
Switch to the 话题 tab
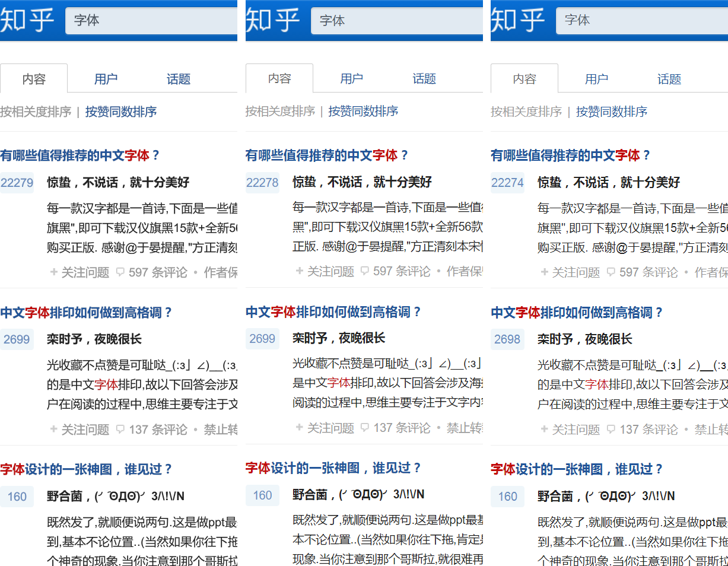pos(178,78)
